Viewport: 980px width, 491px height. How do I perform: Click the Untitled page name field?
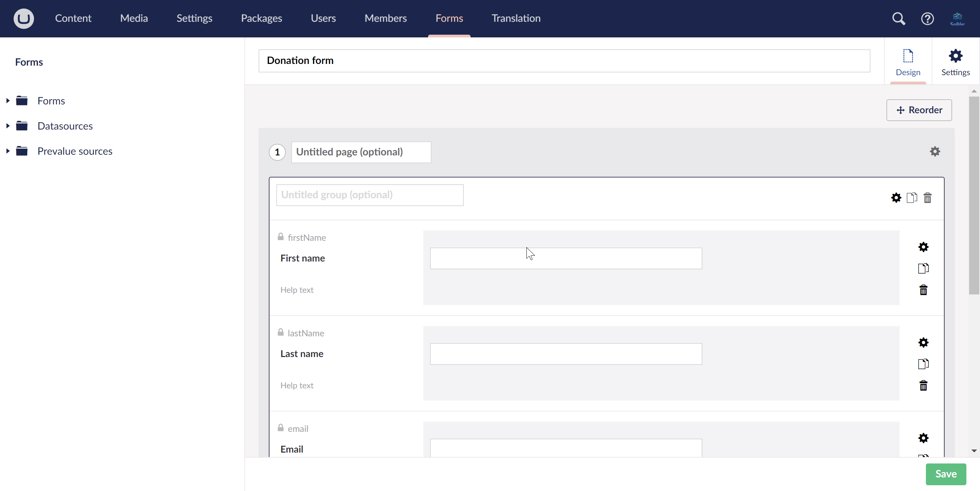pyautogui.click(x=361, y=152)
